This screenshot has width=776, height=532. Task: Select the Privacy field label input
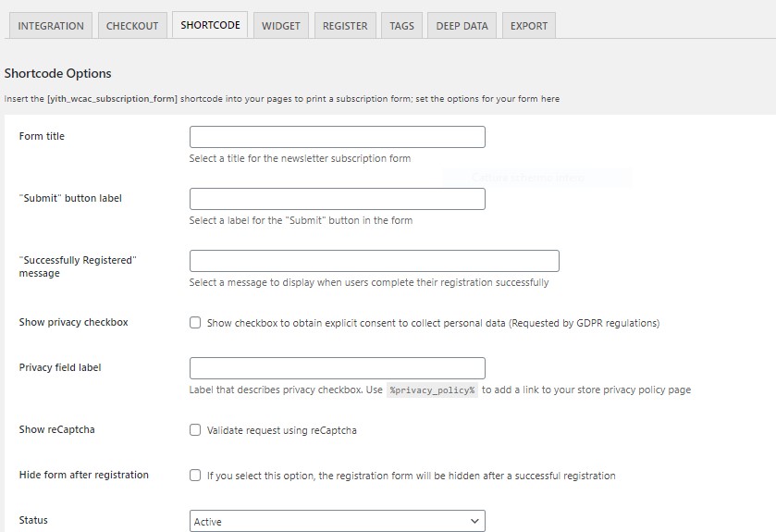coord(337,368)
